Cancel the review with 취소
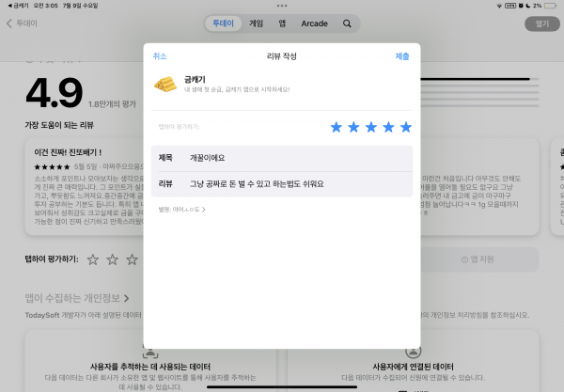 pos(160,56)
